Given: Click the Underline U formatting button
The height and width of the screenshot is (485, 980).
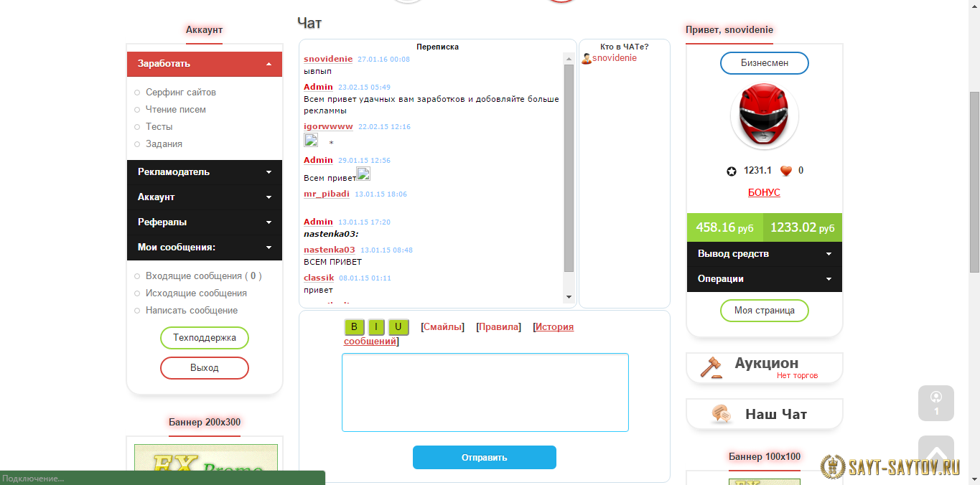Looking at the screenshot, I should tap(398, 327).
